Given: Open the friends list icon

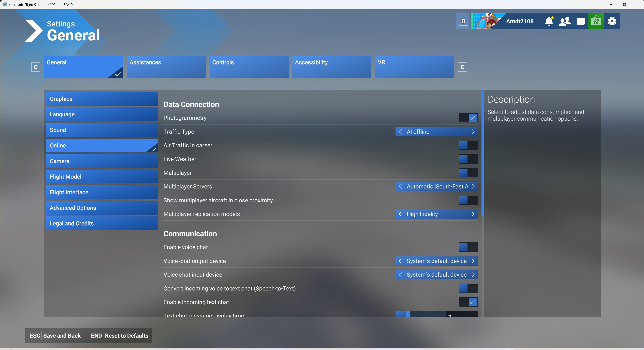Looking at the screenshot, I should [565, 21].
